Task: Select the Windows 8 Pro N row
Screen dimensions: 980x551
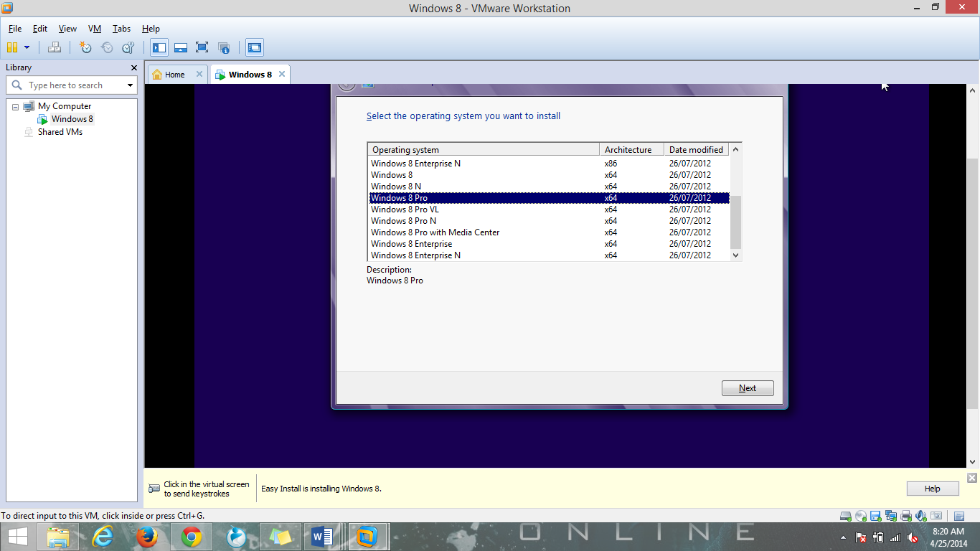Action: pyautogui.click(x=549, y=221)
